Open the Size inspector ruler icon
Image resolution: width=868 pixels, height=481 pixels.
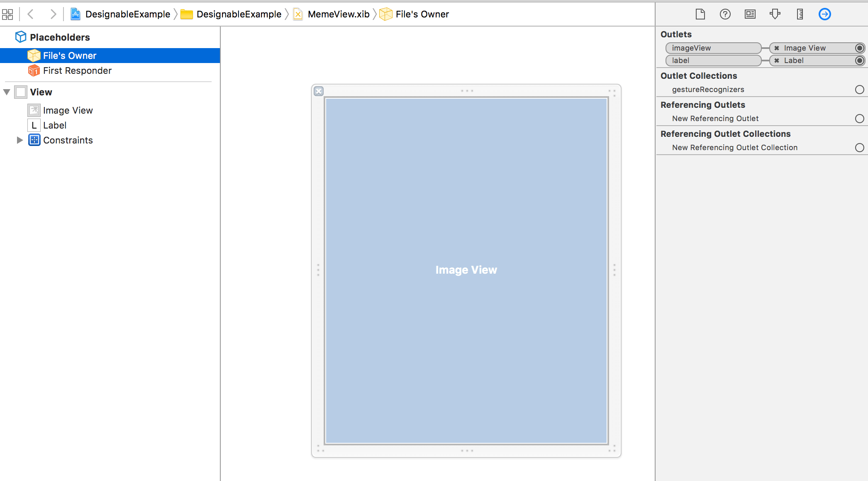coord(800,14)
